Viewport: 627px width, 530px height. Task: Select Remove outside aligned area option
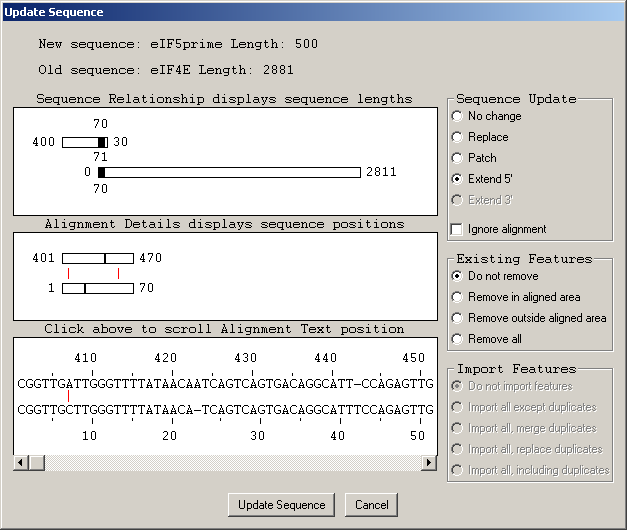point(458,318)
